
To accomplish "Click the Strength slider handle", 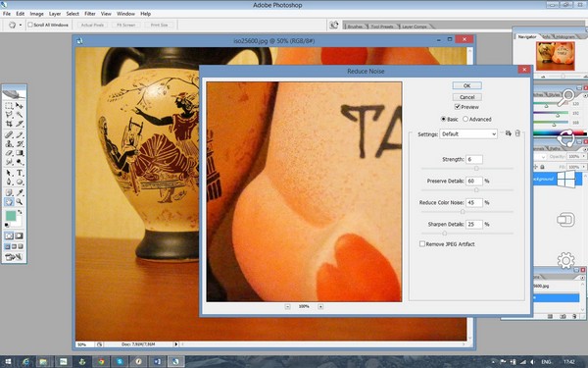I will (x=476, y=169).
